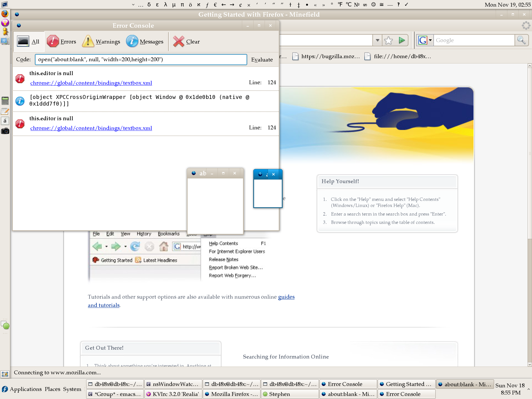Click page scrollbar down arrow
532x399 pixels.
tap(530, 364)
